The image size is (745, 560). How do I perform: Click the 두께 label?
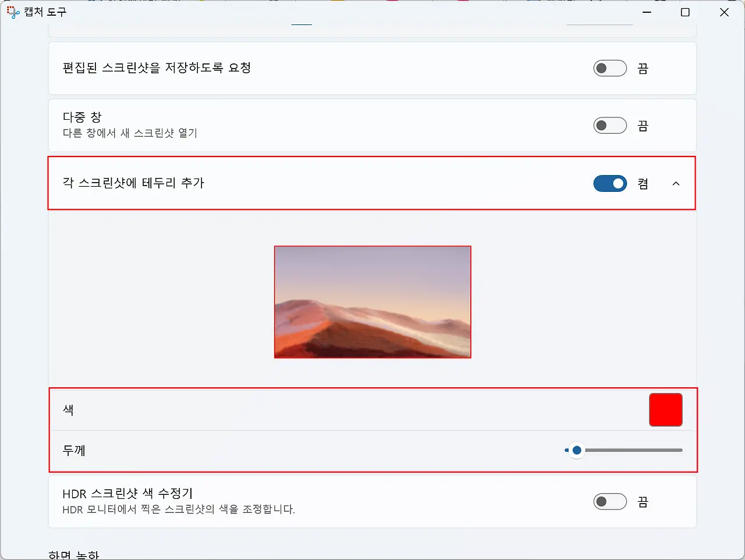tap(72, 450)
